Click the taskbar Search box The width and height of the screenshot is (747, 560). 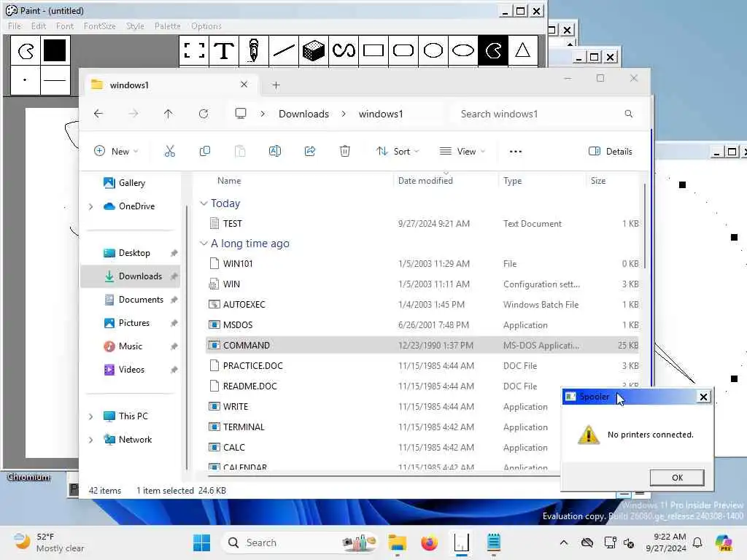(300, 542)
